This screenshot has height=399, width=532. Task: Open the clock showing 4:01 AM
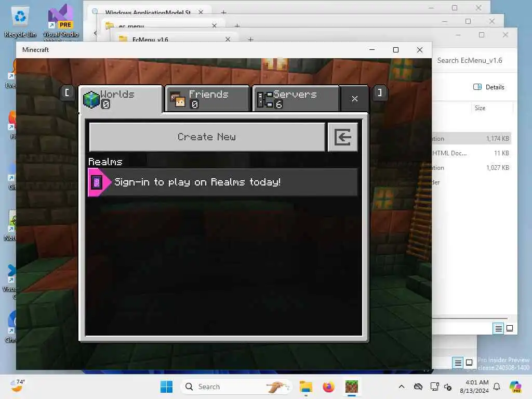pyautogui.click(x=474, y=387)
